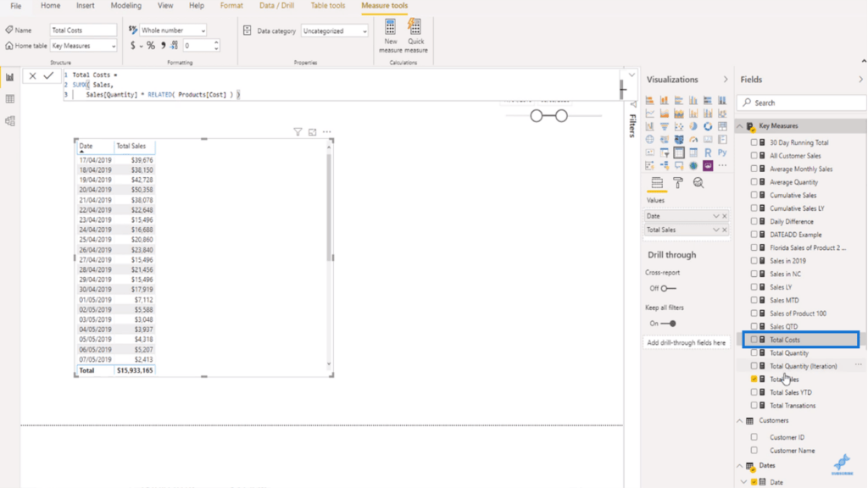The height and width of the screenshot is (488, 868).
Task: Click the New measure button
Action: tap(390, 36)
